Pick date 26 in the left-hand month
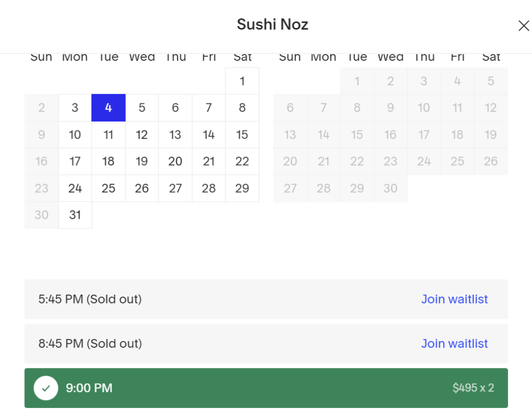The height and width of the screenshot is (409, 532). [142, 188]
